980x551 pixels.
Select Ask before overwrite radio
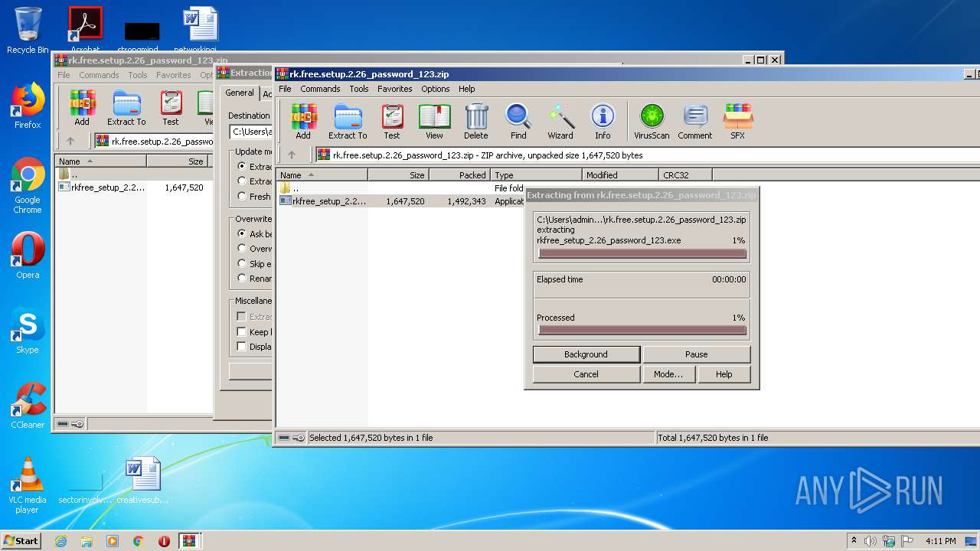(242, 233)
